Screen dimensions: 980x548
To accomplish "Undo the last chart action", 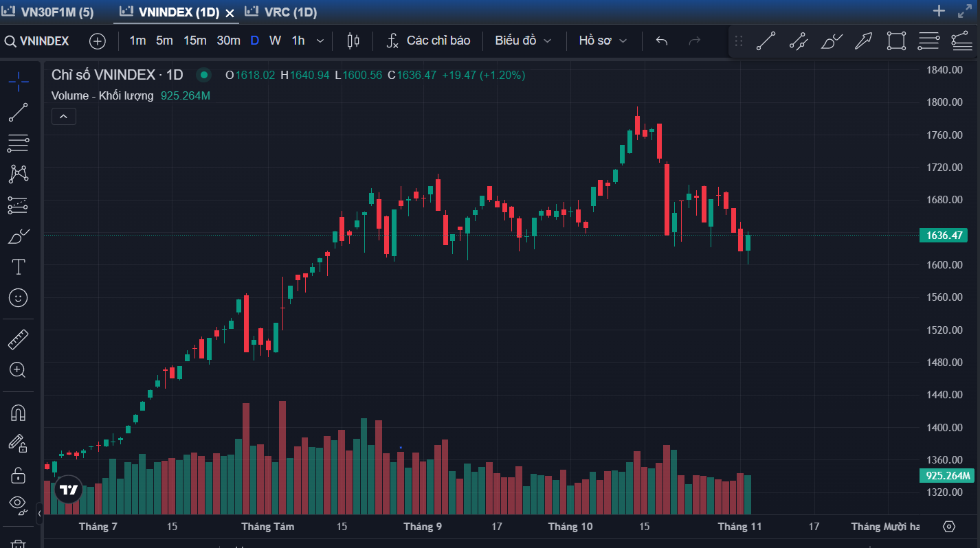I will pyautogui.click(x=662, y=41).
